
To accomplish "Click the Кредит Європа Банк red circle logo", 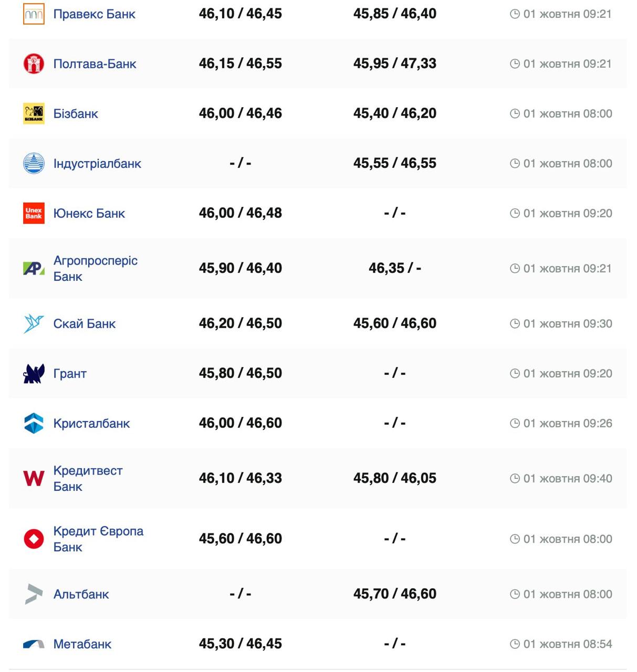I will tap(34, 539).
